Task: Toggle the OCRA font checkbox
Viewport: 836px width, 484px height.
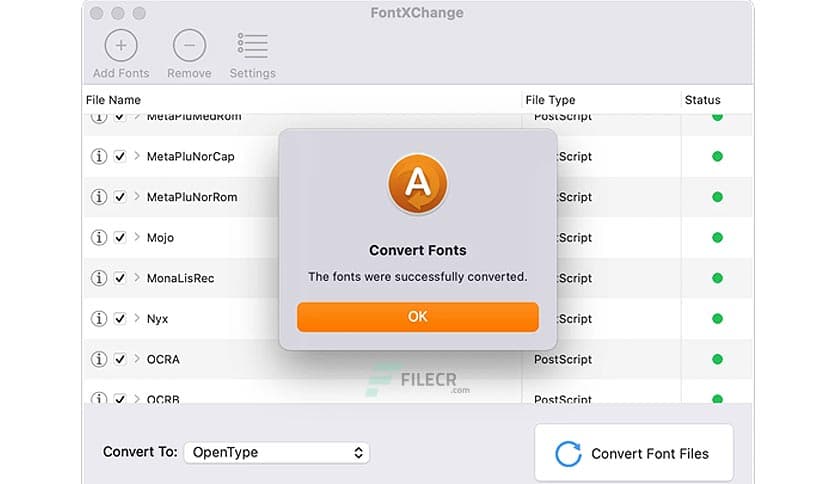Action: pos(120,359)
